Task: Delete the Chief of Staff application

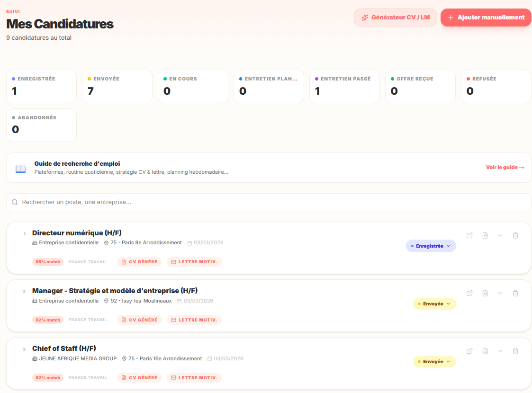Action: [515, 351]
